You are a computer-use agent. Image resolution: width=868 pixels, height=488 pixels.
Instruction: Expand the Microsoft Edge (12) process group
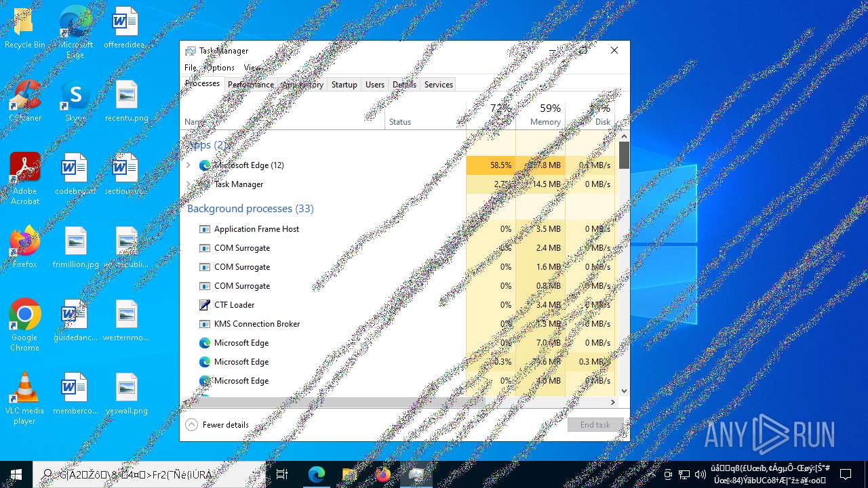189,165
